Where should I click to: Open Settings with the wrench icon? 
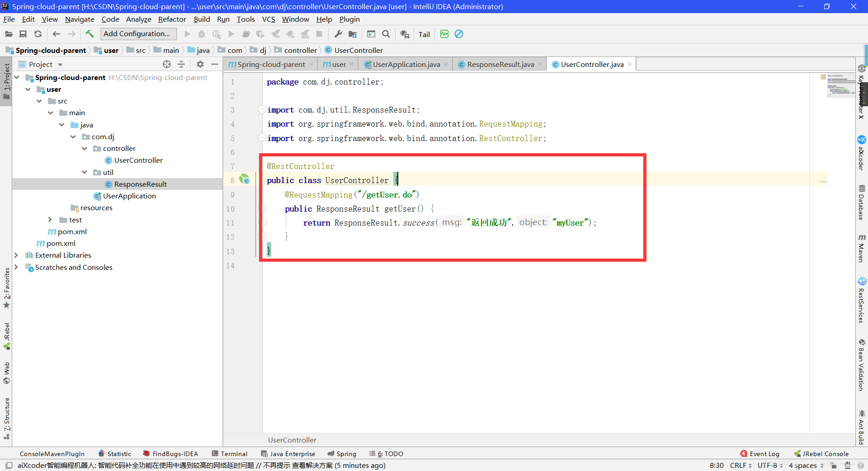[338, 34]
